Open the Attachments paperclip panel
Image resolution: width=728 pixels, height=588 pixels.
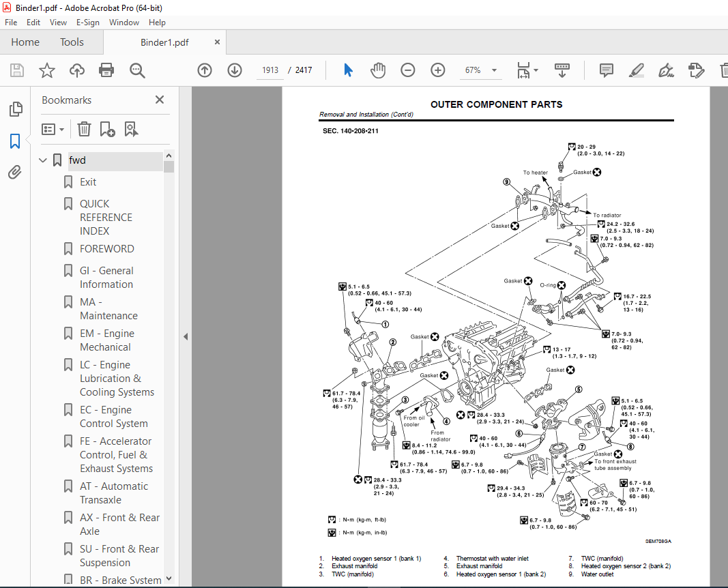click(x=15, y=172)
